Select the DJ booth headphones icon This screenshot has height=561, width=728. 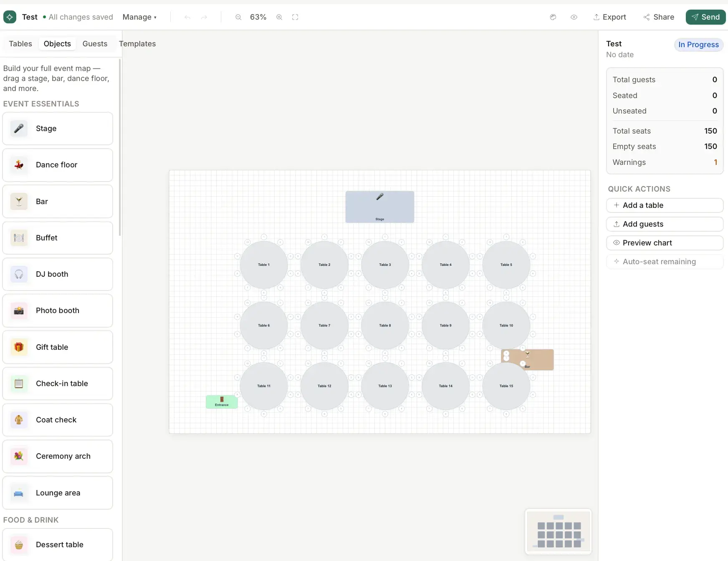[x=19, y=274]
